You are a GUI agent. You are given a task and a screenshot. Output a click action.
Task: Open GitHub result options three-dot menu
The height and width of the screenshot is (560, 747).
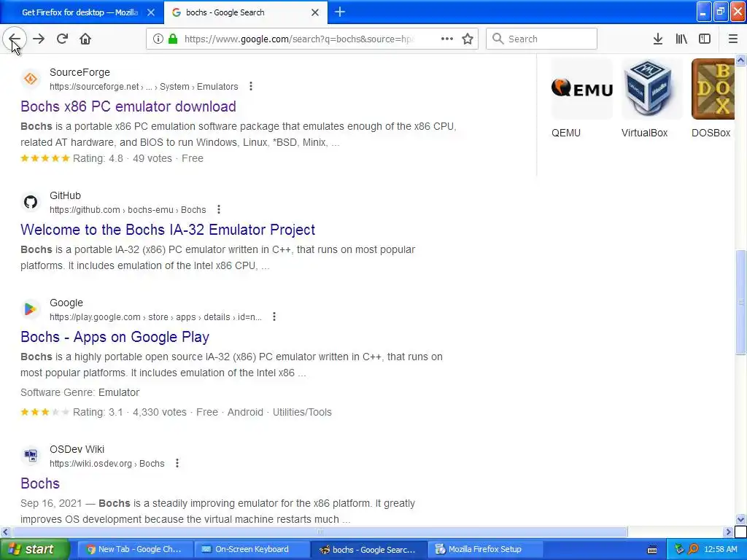(219, 209)
